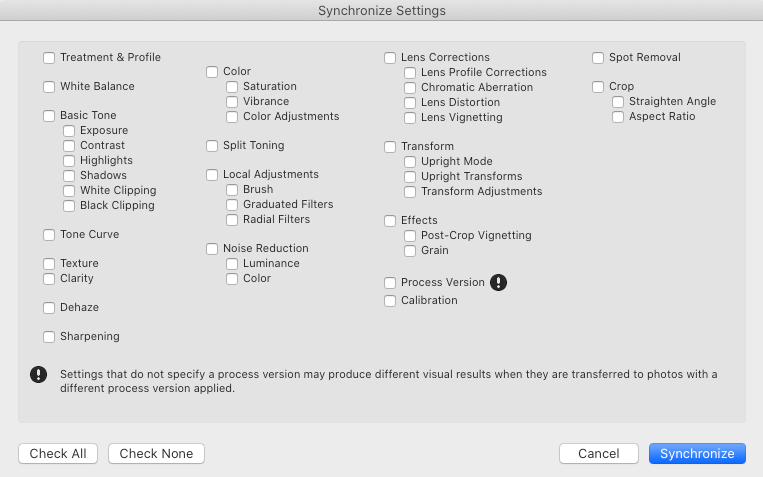Check the Spot Removal option
This screenshot has height=477, width=763.
coord(598,58)
